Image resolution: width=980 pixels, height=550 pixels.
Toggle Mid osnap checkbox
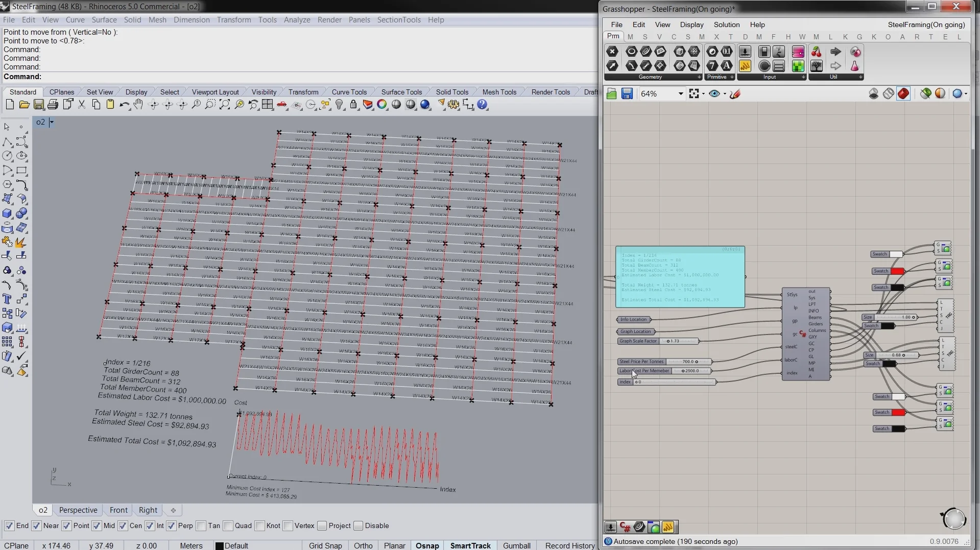tap(97, 525)
